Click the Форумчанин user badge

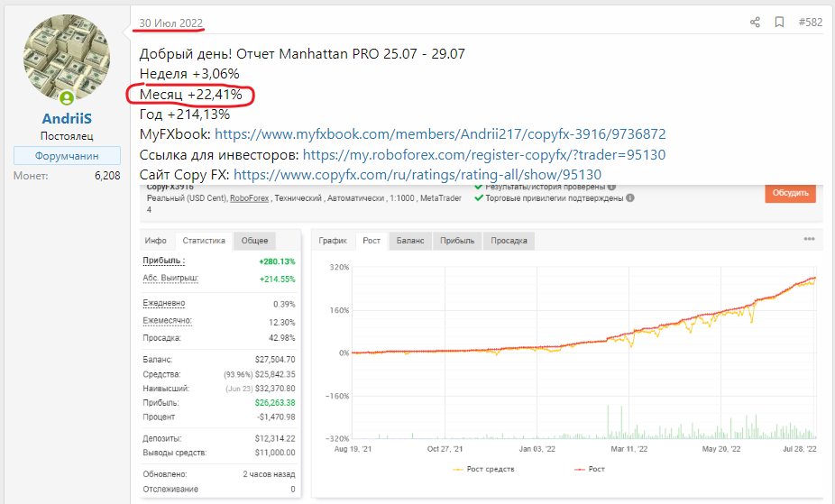coord(67,156)
